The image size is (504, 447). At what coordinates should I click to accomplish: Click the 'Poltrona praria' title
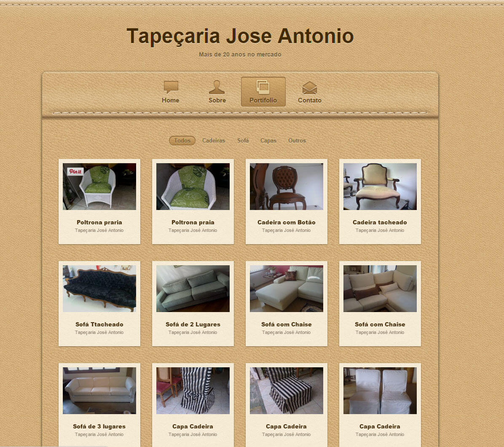(x=99, y=222)
